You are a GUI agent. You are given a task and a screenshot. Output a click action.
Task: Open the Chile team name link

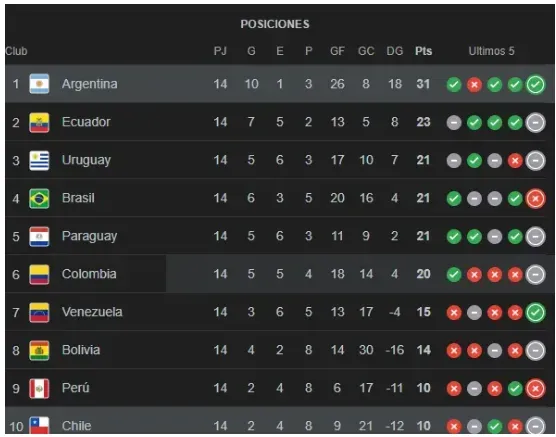point(76,426)
